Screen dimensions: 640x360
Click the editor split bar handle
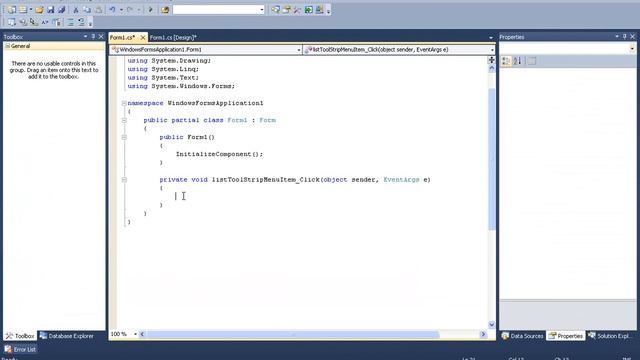[491, 60]
